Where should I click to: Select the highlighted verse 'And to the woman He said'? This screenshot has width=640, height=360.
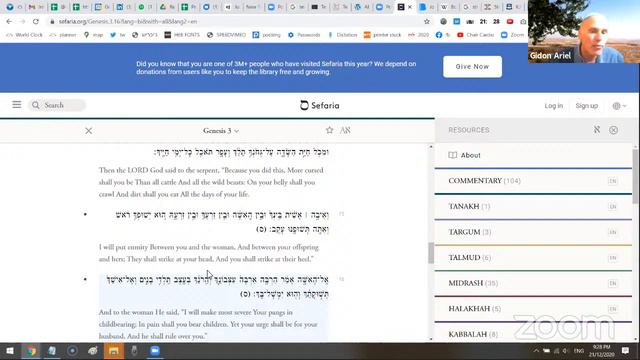[213, 308]
